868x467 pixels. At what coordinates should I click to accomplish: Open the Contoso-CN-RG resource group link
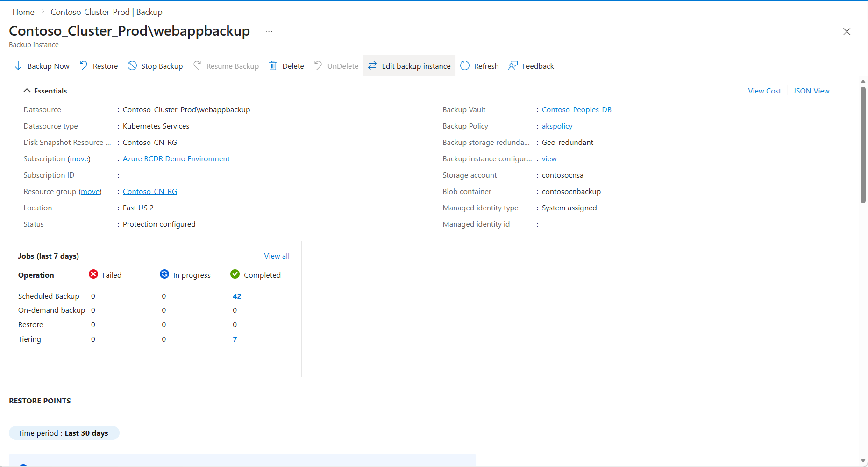[150, 192]
